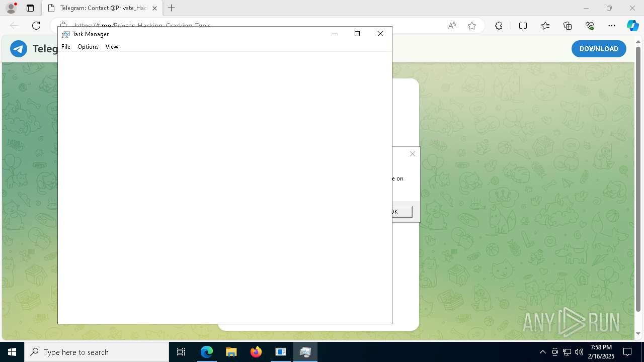This screenshot has width=644, height=362.
Task: Add page to favorites star icon
Action: coord(472,26)
